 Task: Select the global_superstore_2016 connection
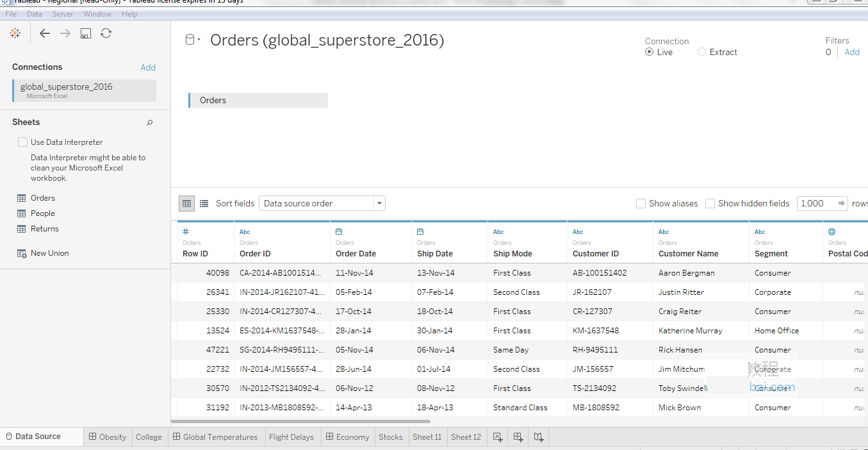coord(84,90)
